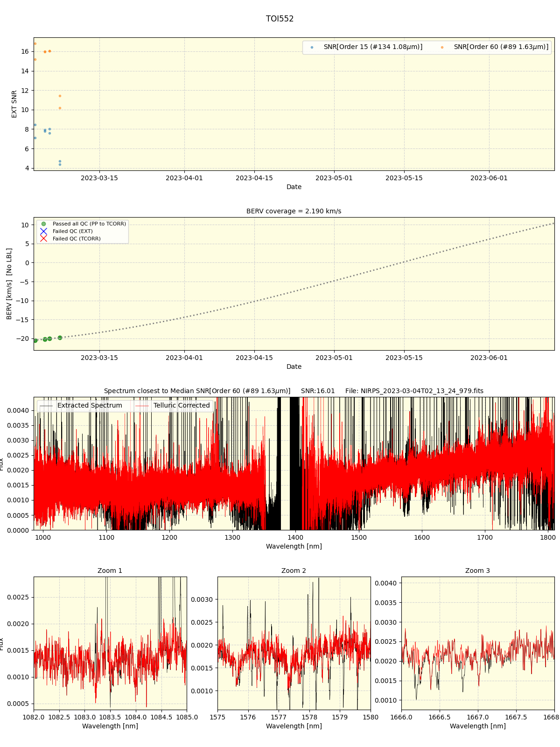Click the Date label under SNR plot
This screenshot has height=747, width=560.
click(294, 187)
